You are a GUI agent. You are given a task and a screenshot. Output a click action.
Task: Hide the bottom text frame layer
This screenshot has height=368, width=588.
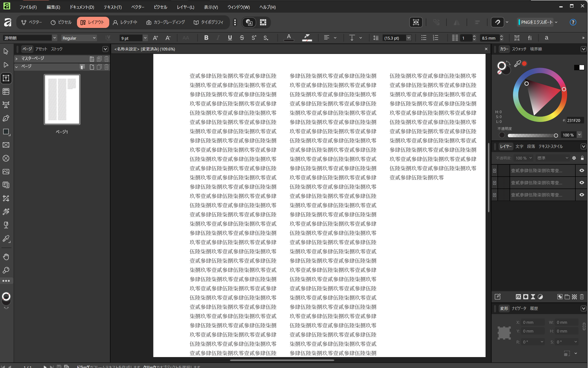[582, 195]
